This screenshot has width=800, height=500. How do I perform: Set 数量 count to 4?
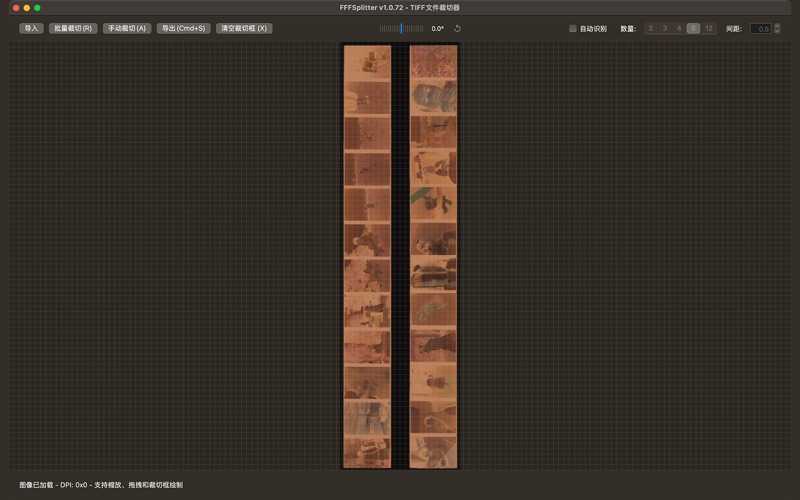(x=679, y=29)
